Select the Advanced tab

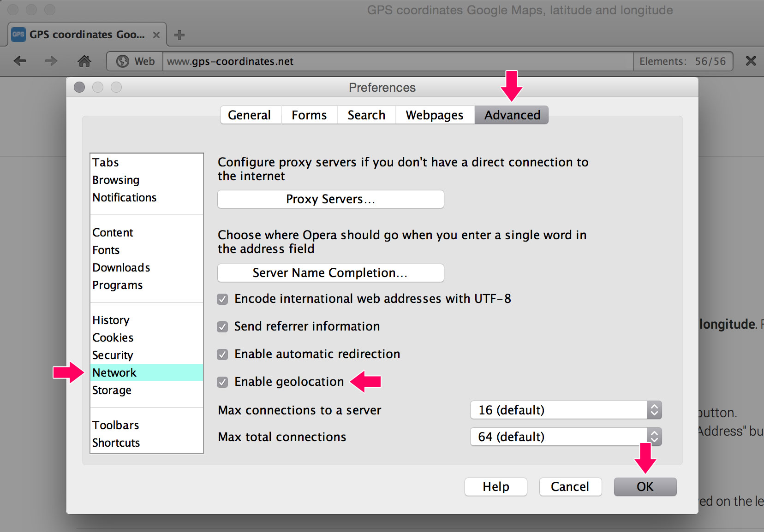pos(512,115)
